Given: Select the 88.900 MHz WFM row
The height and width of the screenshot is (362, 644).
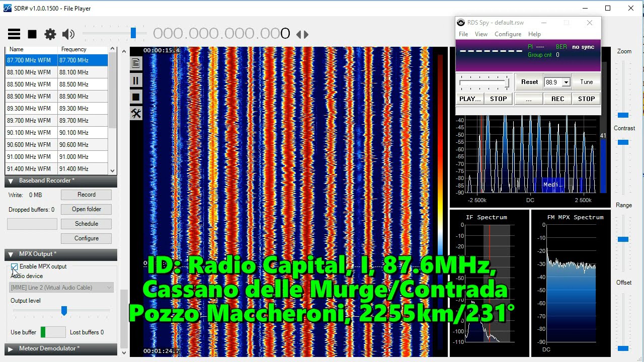Looking at the screenshot, I should [x=57, y=97].
